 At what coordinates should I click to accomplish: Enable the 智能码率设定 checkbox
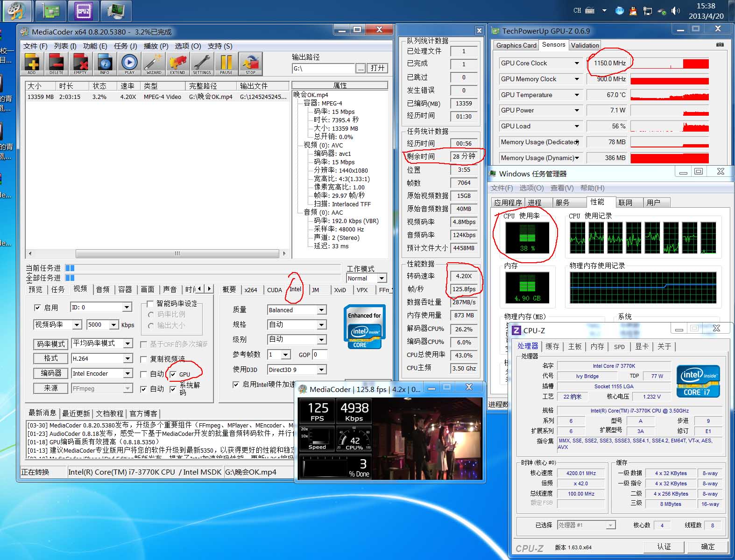(150, 303)
